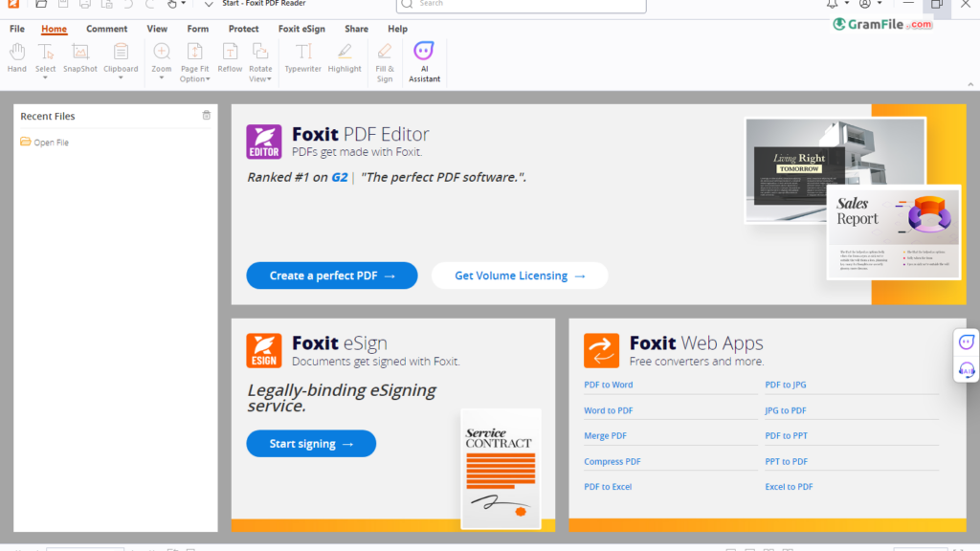Click the Open File folder icon
This screenshot has width=980, height=551.
[x=25, y=142]
